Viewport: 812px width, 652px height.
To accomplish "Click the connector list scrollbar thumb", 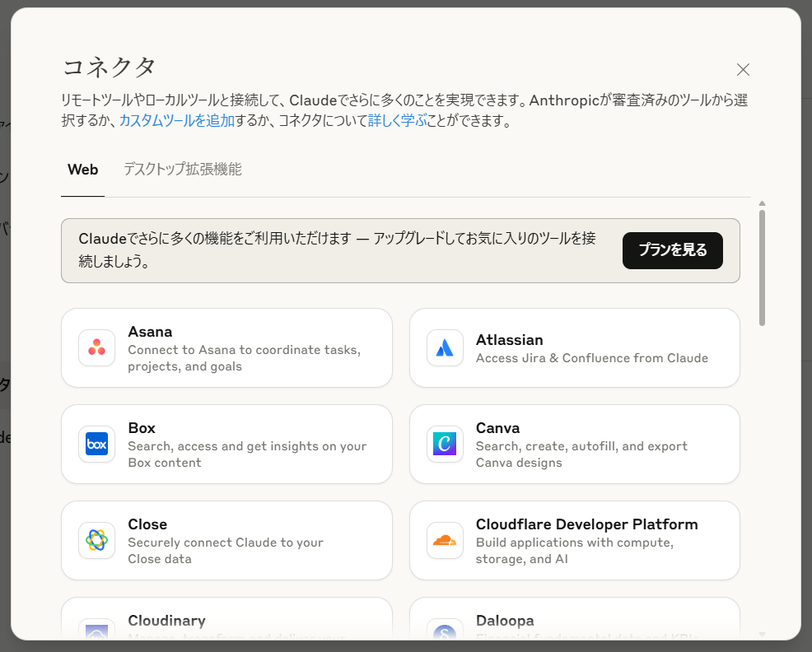I will 762,268.
